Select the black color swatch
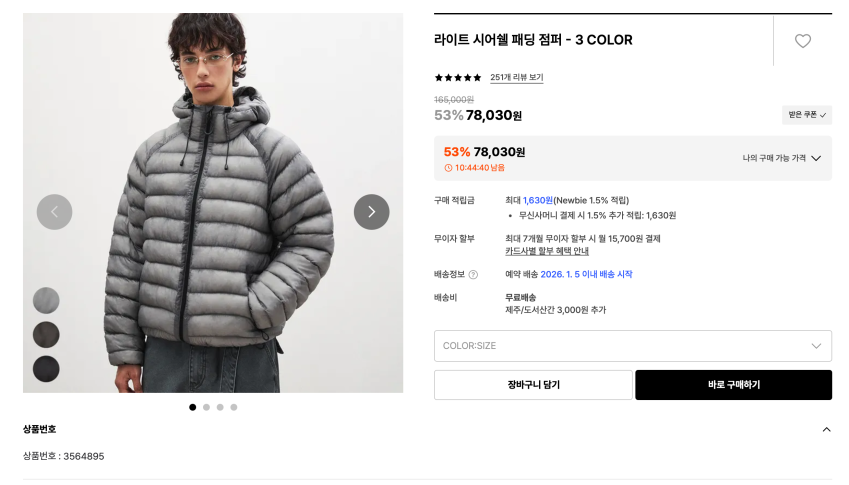The height and width of the screenshot is (485, 849). [x=46, y=369]
